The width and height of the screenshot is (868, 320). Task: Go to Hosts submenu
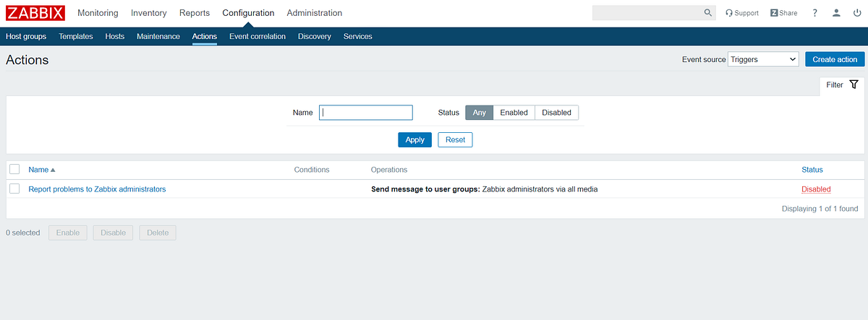coord(115,36)
